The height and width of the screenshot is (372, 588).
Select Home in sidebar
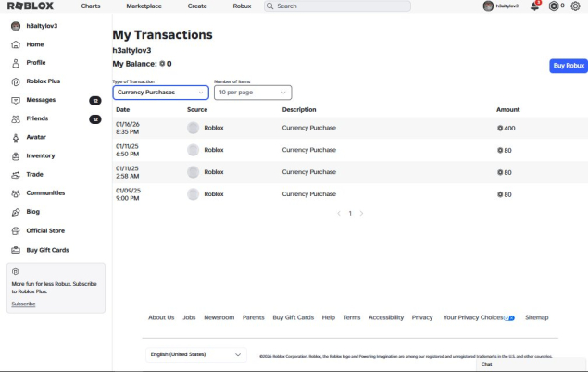[x=35, y=44]
